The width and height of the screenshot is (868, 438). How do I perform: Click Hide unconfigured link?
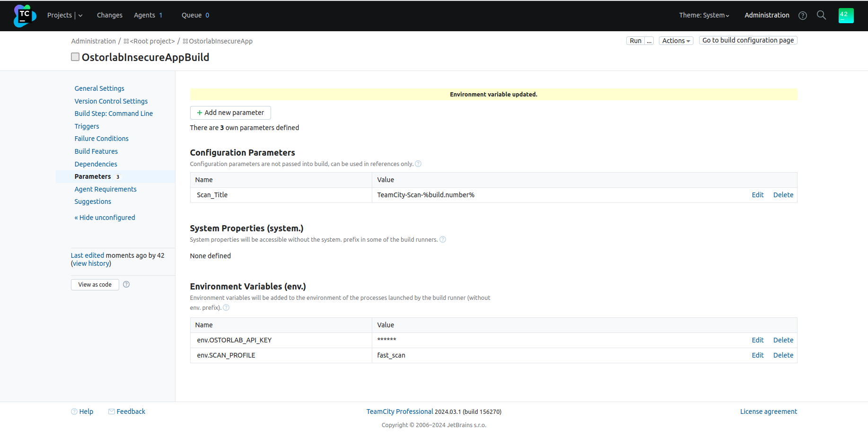[x=105, y=218]
